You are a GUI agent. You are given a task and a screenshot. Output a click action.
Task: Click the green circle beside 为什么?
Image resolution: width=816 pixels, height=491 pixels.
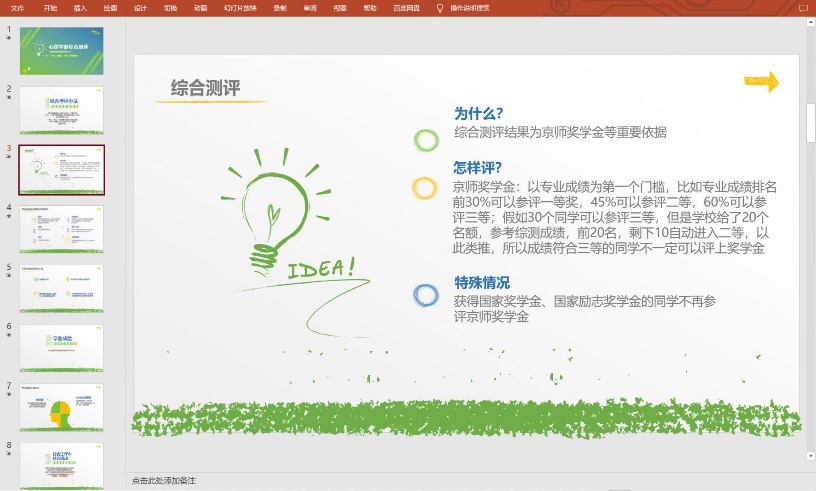point(426,140)
